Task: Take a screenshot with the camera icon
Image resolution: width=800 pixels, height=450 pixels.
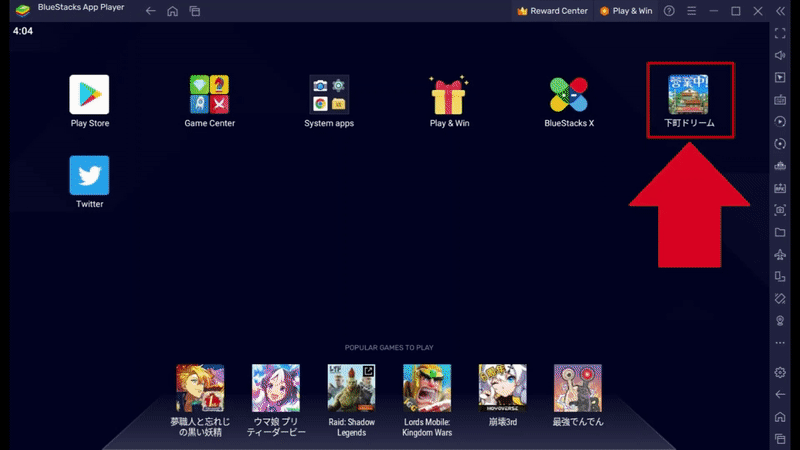Action: click(780, 210)
